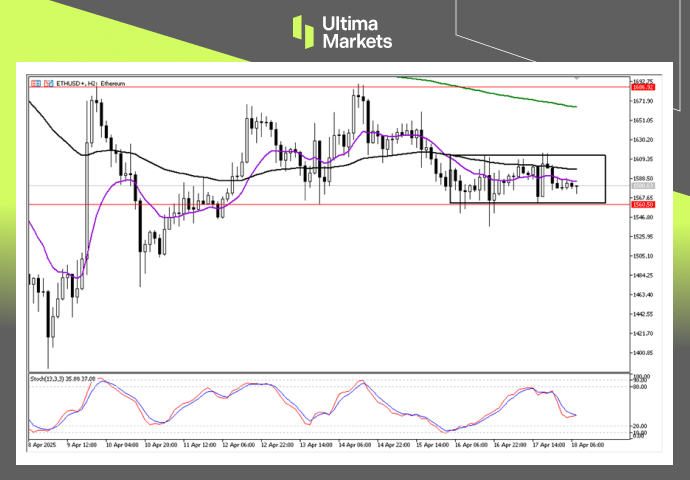Screen dimensions: 690x480
Task: Click the 1400.85 value on the price scale
Action: (x=643, y=353)
